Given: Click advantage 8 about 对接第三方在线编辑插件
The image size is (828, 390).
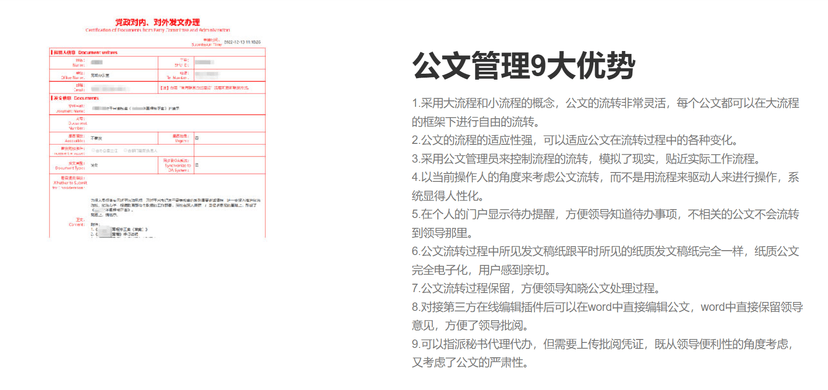Looking at the screenshot, I should [607, 316].
